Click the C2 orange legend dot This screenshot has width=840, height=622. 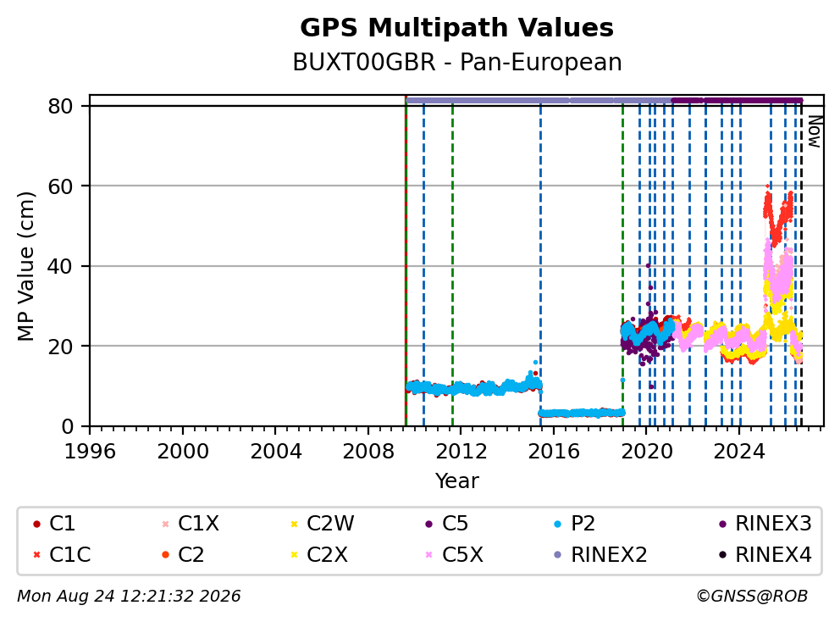point(165,555)
